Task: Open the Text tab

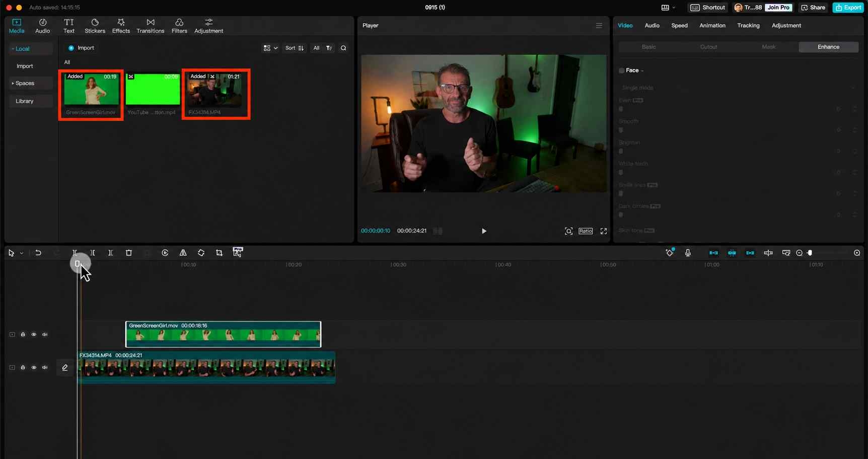Action: (69, 26)
